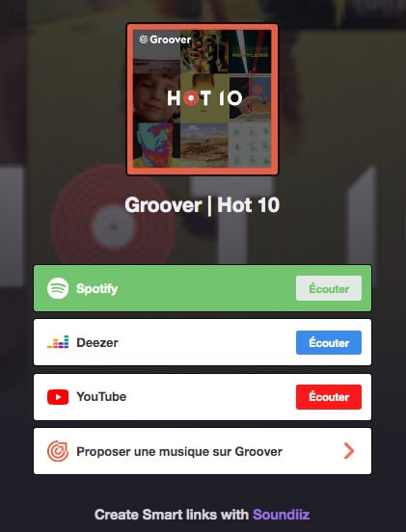Click the desert landscape album tile
The height and width of the screenshot is (532, 406).
pyautogui.click(x=204, y=145)
